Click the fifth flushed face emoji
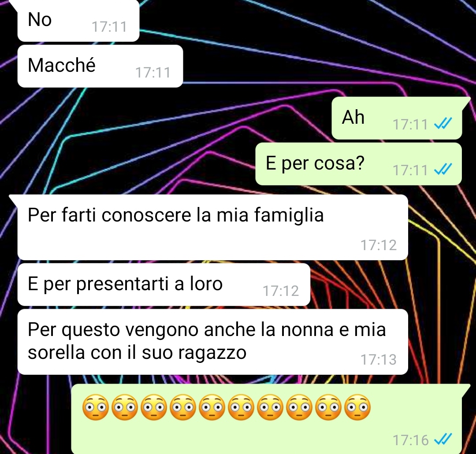Viewport: 476px width, 454px height. click(212, 407)
